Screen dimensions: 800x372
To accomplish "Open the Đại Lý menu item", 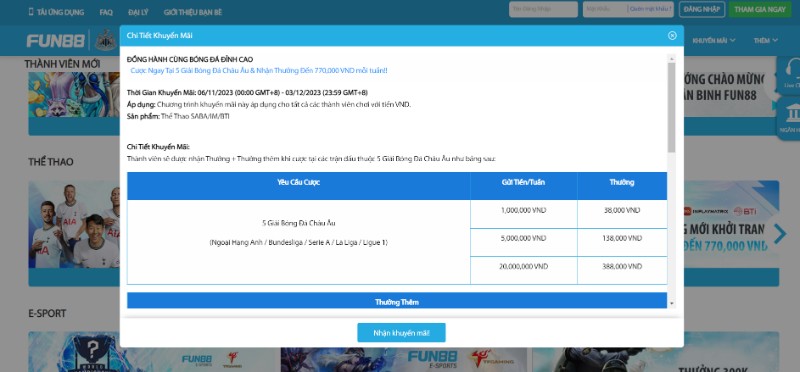I will tap(138, 12).
